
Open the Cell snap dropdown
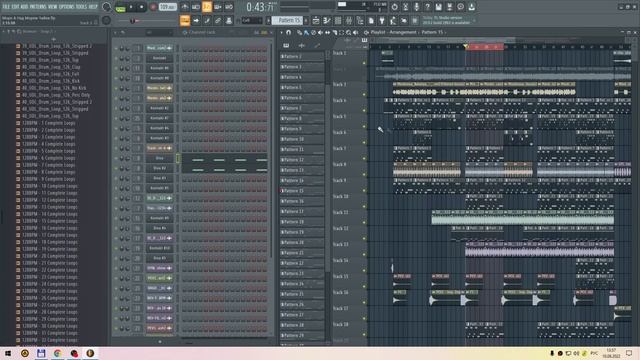[252, 20]
